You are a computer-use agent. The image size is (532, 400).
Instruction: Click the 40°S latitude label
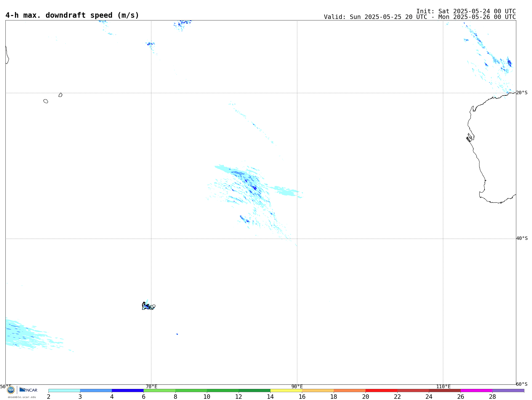pos(522,238)
